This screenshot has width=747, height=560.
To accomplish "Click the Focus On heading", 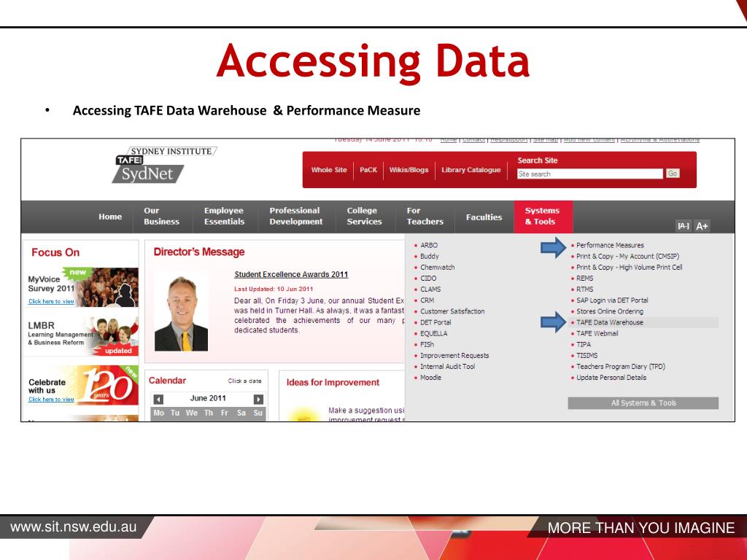I will click(x=55, y=252).
